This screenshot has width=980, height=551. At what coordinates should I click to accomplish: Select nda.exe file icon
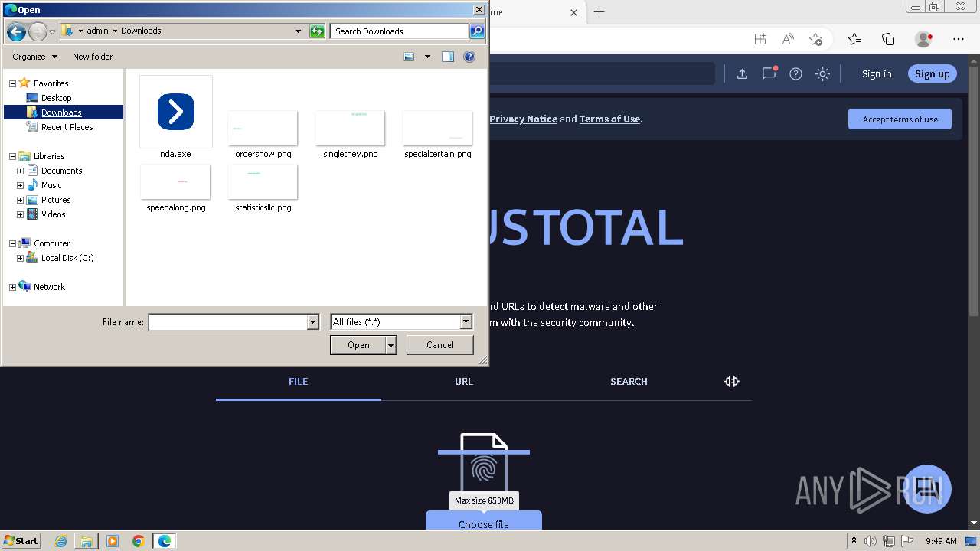(176, 112)
